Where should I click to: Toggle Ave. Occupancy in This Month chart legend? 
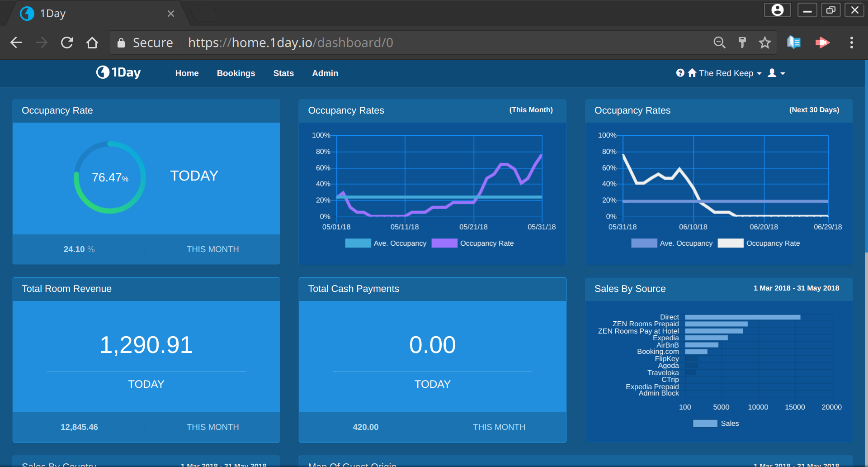point(386,243)
